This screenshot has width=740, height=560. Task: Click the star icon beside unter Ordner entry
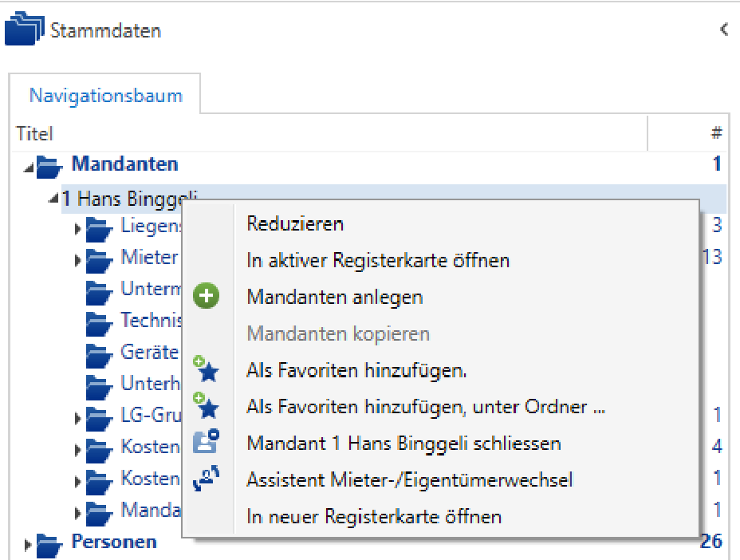click(207, 405)
